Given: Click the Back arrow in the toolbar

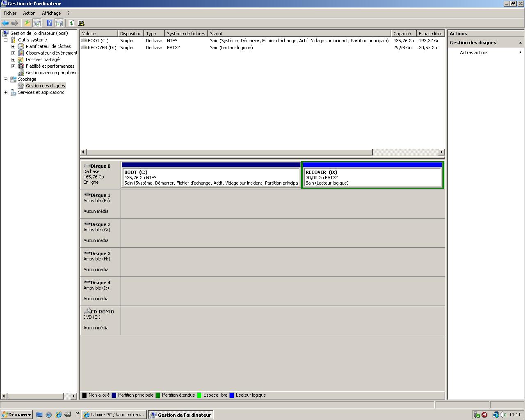Looking at the screenshot, I should click(x=5, y=23).
